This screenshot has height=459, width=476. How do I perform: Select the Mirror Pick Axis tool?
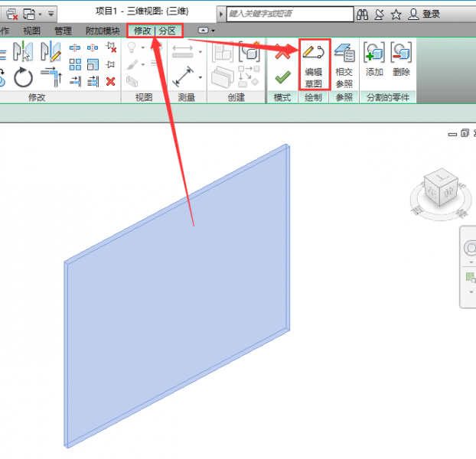pos(23,51)
